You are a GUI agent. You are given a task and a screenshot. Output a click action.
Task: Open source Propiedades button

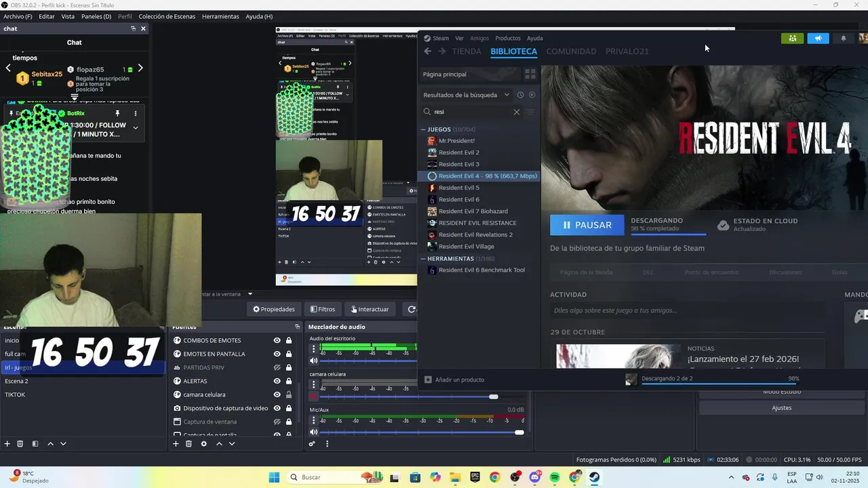click(274, 309)
